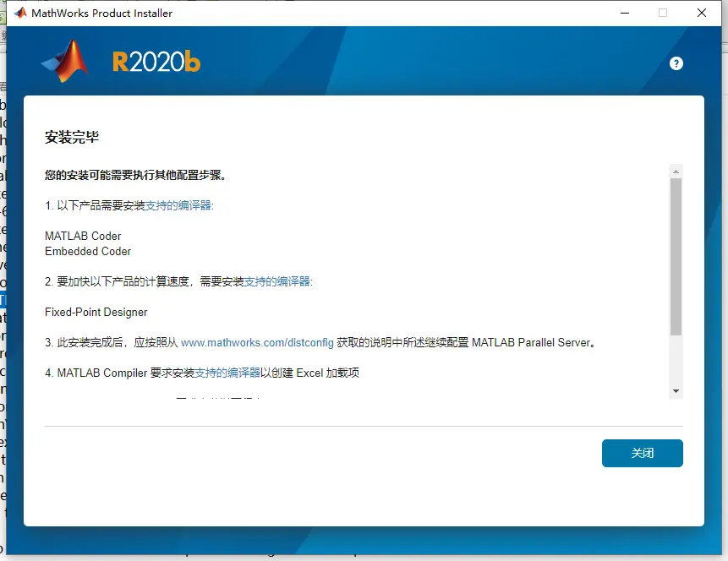Click the vertical scrollbar thumb
Viewport: 728px width, 561px height.
(676, 257)
